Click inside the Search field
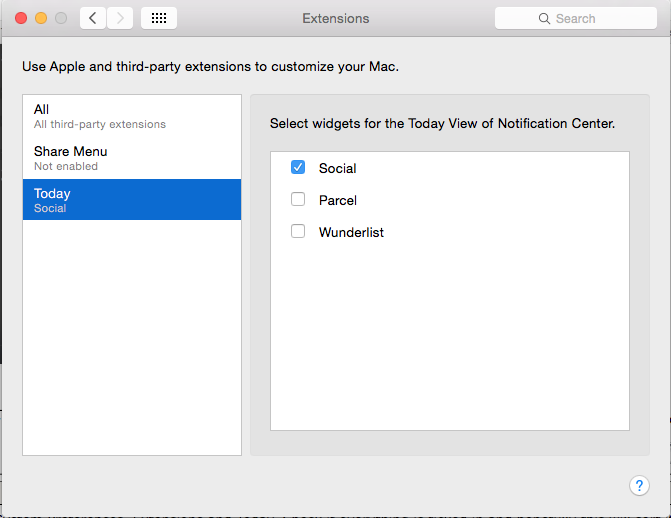 tap(585, 18)
